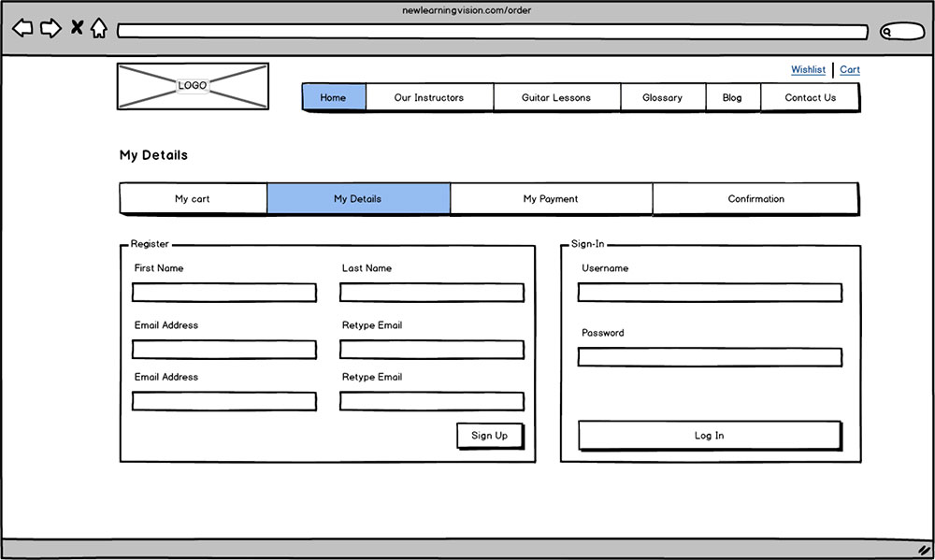The image size is (935, 560).
Task: Go to the browser home icon
Action: tap(99, 29)
